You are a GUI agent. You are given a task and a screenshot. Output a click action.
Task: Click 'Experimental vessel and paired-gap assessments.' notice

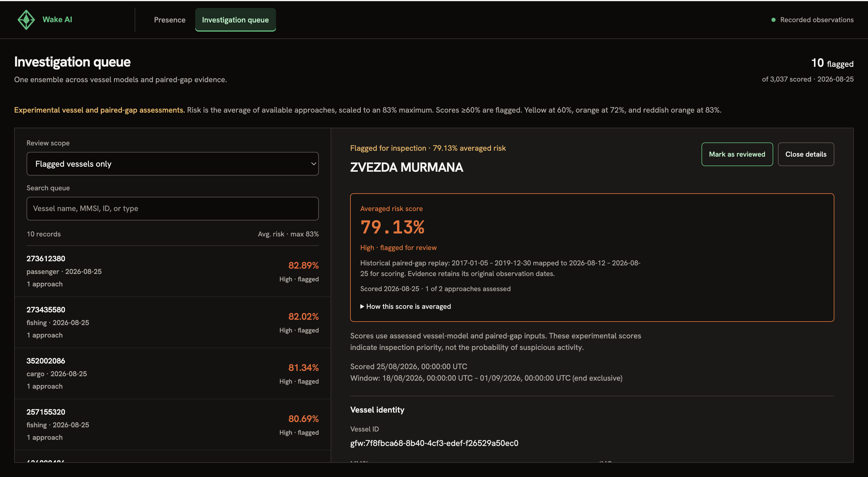click(99, 110)
